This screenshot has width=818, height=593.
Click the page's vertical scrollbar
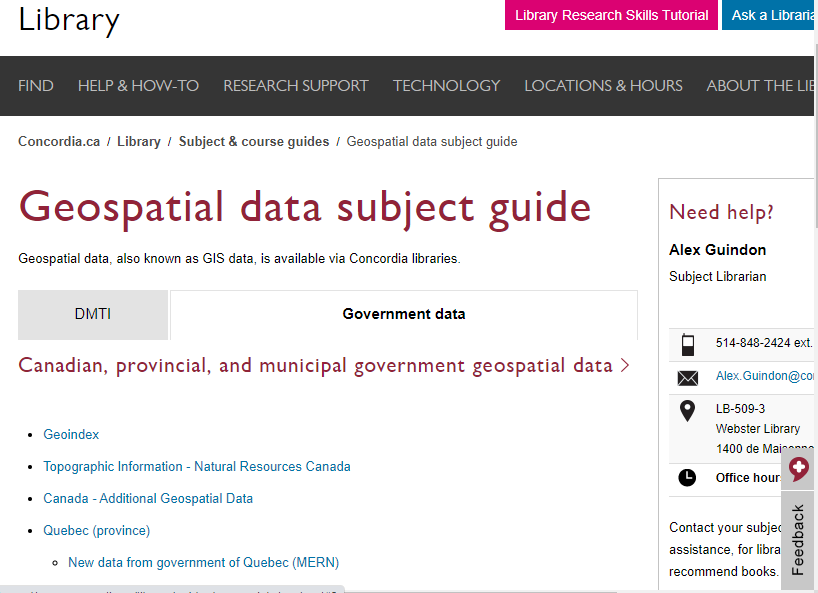point(816,136)
